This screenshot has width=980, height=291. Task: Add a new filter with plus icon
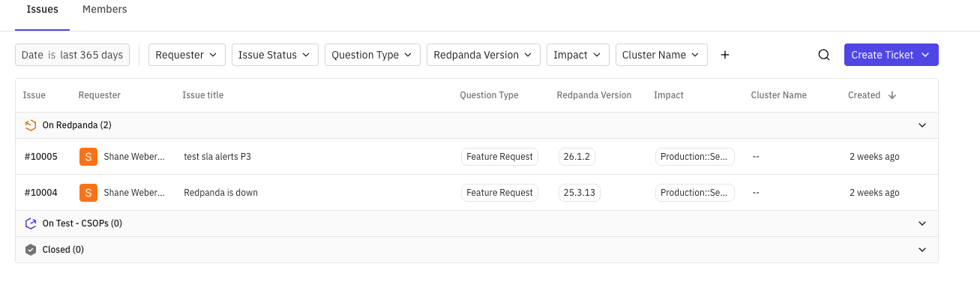click(x=724, y=55)
